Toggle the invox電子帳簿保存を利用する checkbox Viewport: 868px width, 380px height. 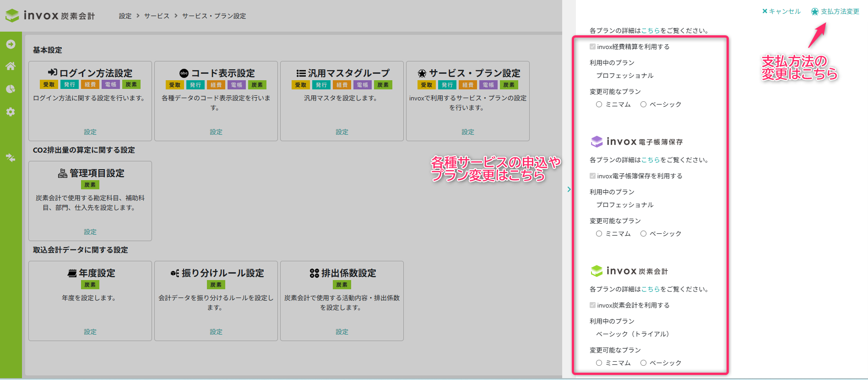(592, 176)
